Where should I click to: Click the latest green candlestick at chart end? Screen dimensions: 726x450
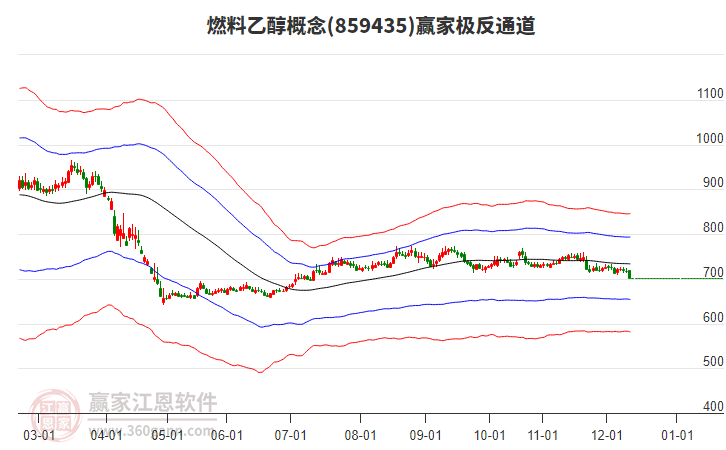click(x=630, y=275)
